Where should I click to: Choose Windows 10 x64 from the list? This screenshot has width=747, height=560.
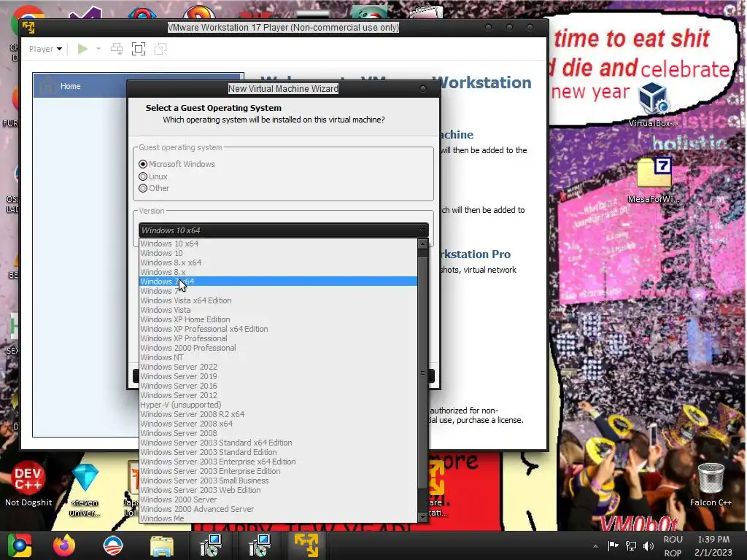[278, 244]
